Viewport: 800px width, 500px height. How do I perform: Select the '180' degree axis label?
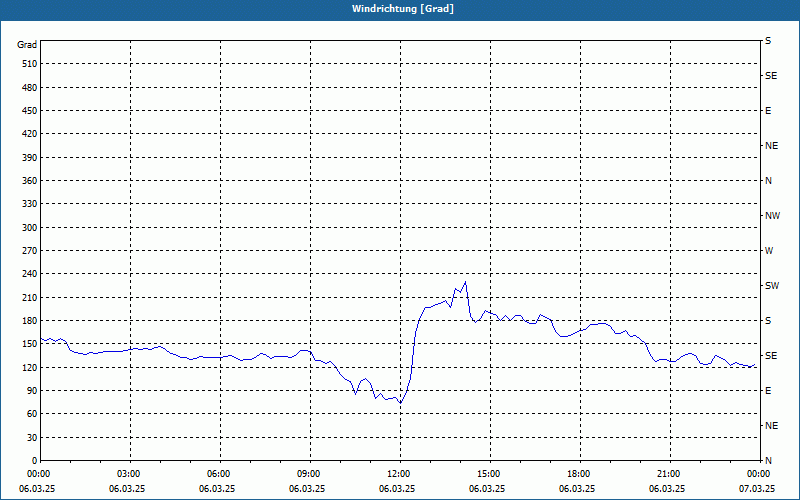click(30, 321)
